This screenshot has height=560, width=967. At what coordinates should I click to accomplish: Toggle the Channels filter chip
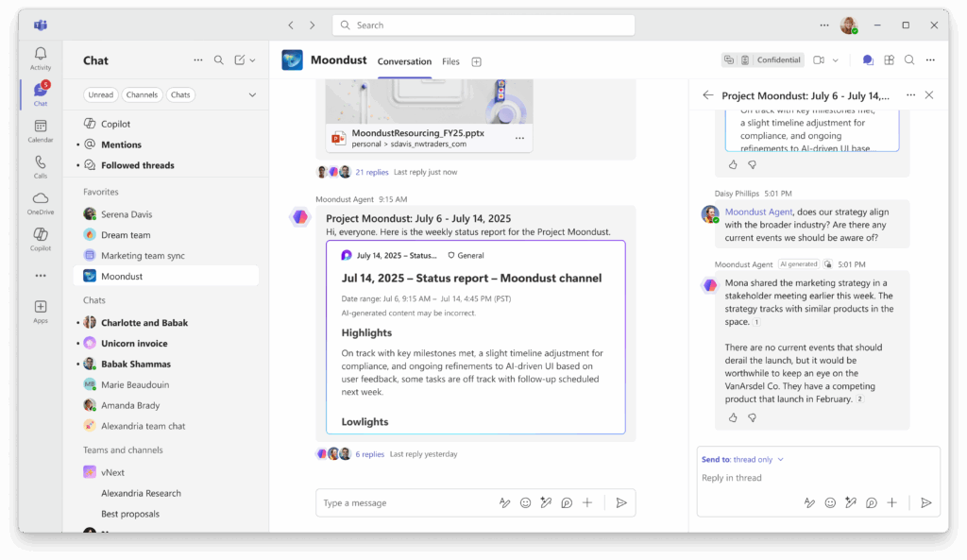(142, 94)
